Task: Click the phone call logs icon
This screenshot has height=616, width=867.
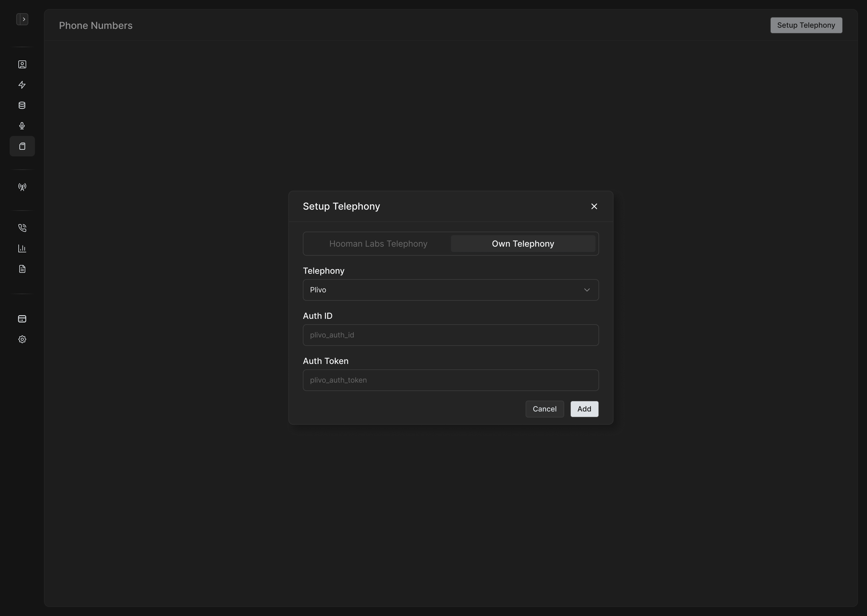Action: tap(22, 228)
